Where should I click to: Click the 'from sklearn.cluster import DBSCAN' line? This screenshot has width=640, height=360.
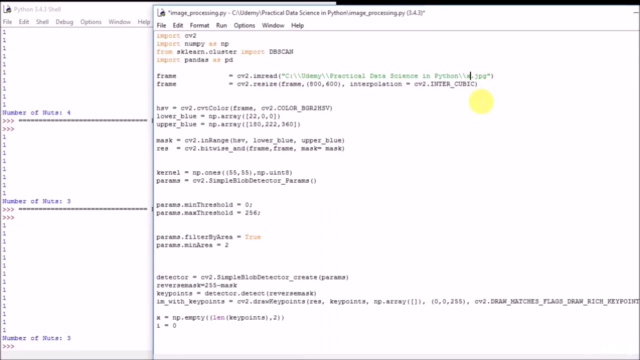[225, 52]
